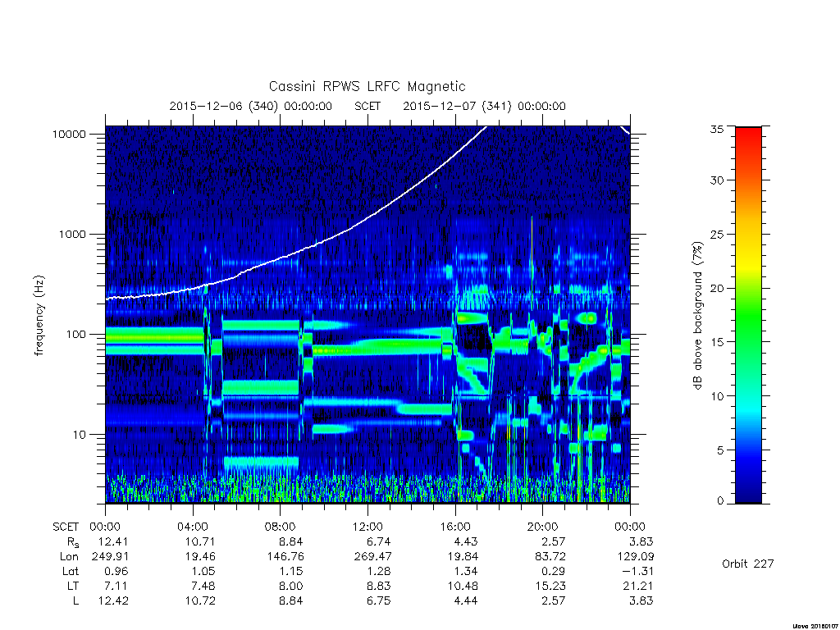Click the 15 value on color scale
Viewport: 840px width, 630px height.
[716, 342]
